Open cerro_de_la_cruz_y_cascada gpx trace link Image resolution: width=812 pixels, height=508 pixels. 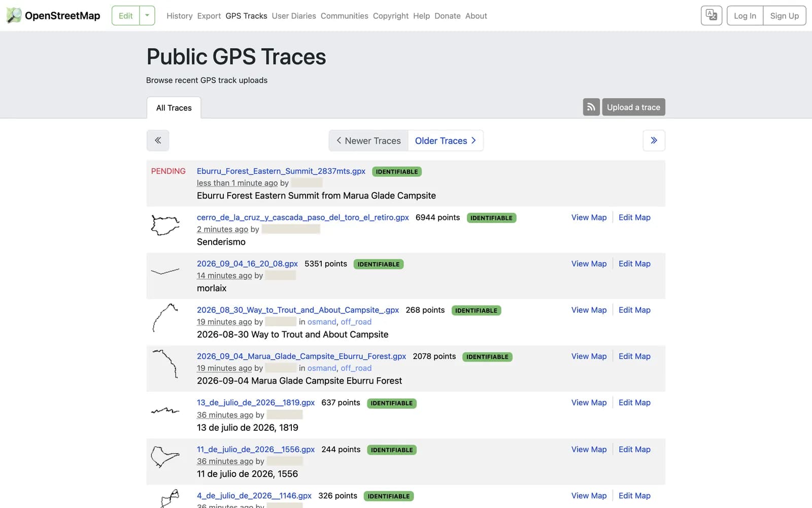point(303,217)
